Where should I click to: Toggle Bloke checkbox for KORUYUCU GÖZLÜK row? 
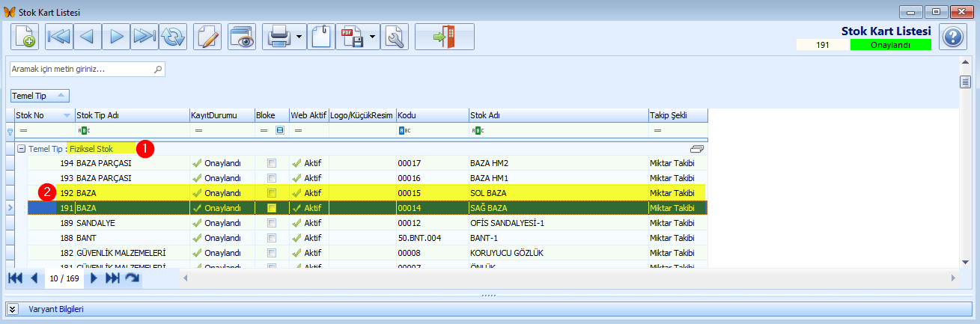pyautogui.click(x=272, y=252)
